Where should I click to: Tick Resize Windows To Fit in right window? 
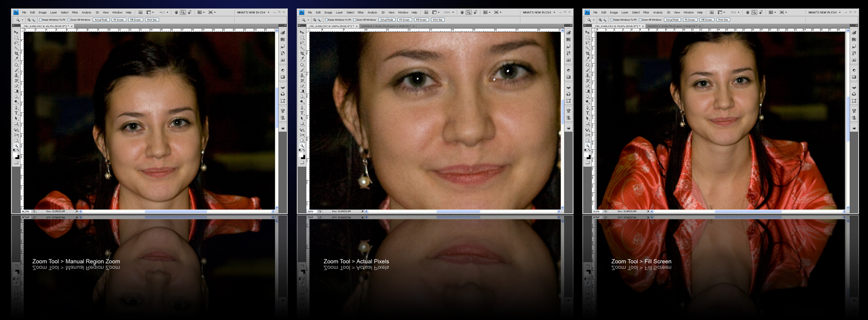612,20
